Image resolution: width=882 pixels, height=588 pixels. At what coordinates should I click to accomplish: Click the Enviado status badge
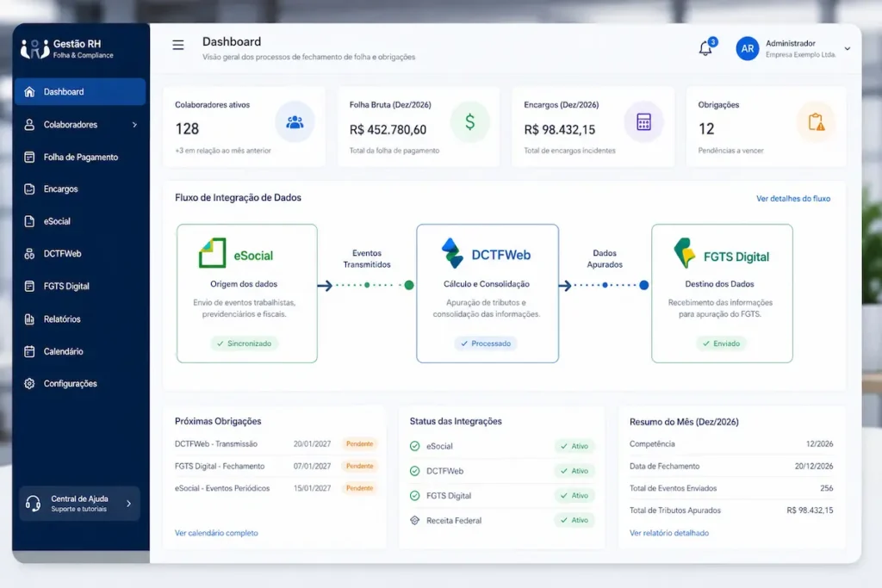pos(721,344)
